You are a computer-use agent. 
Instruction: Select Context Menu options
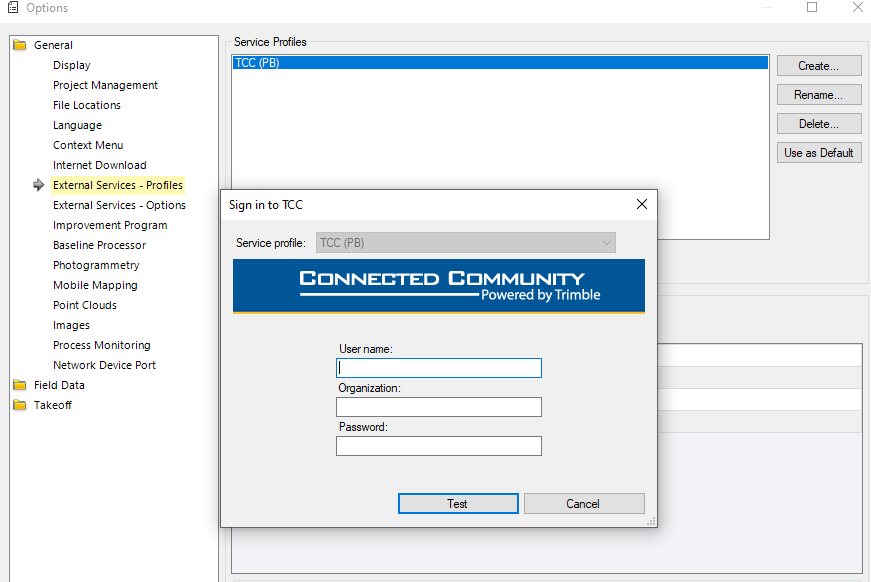[x=88, y=145]
